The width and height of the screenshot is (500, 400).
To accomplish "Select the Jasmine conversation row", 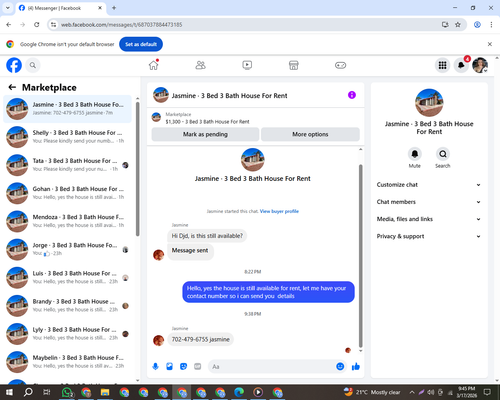I will pyautogui.click(x=67, y=109).
